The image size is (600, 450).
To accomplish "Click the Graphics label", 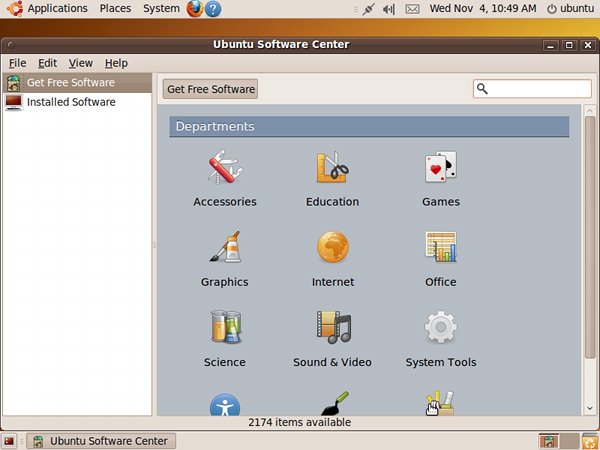I will (x=225, y=282).
